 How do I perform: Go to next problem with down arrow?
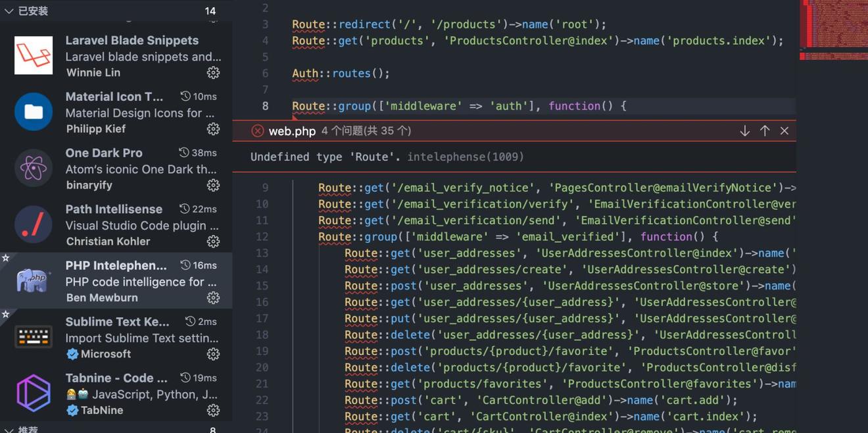(x=744, y=131)
